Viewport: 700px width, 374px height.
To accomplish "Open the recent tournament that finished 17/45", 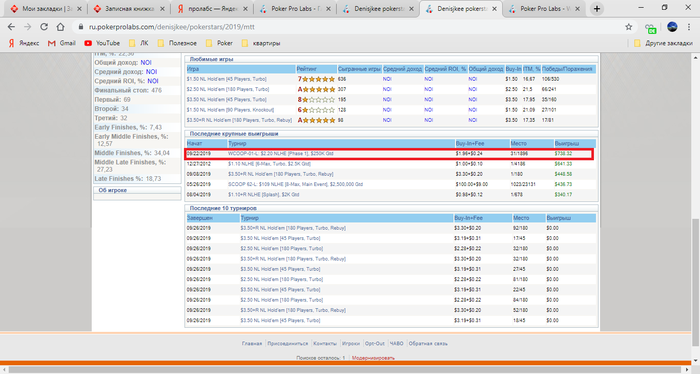I will 280,238.
